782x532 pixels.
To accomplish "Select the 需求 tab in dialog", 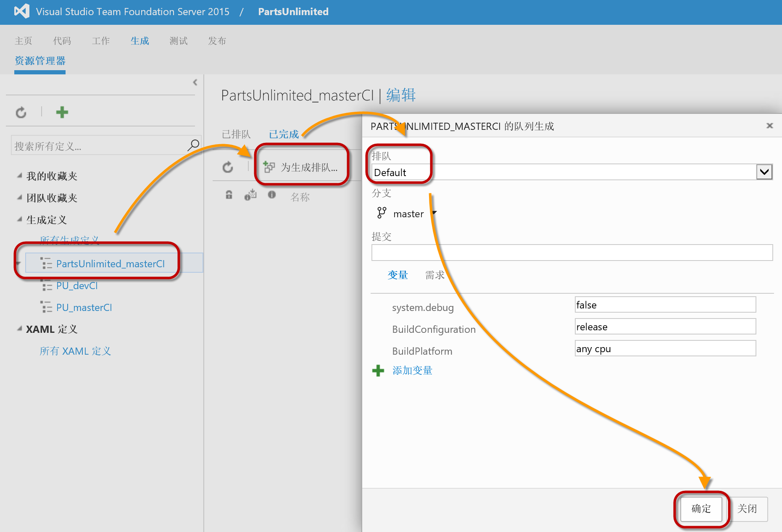I will pos(435,275).
